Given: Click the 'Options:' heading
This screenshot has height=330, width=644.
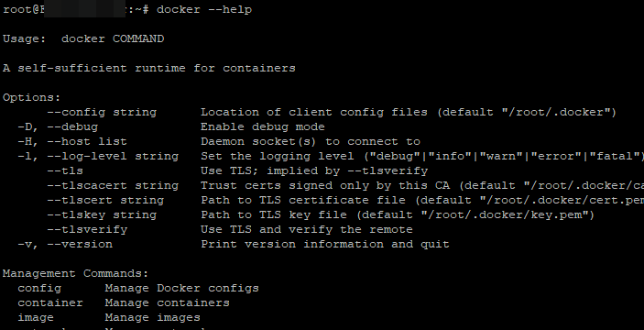Looking at the screenshot, I should pos(32,97).
